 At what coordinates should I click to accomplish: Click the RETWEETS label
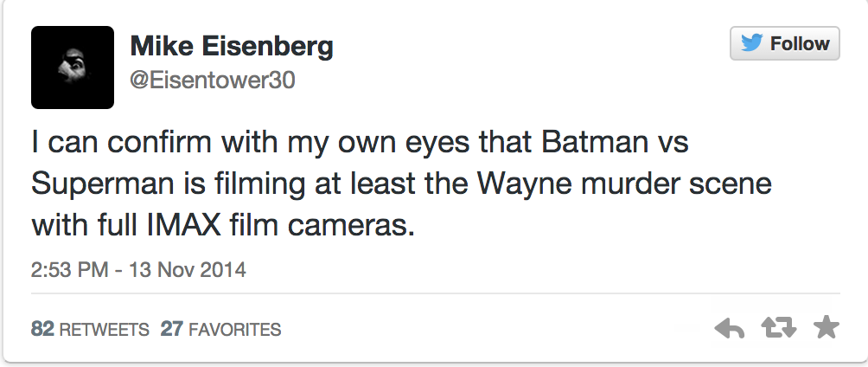pyautogui.click(x=100, y=330)
